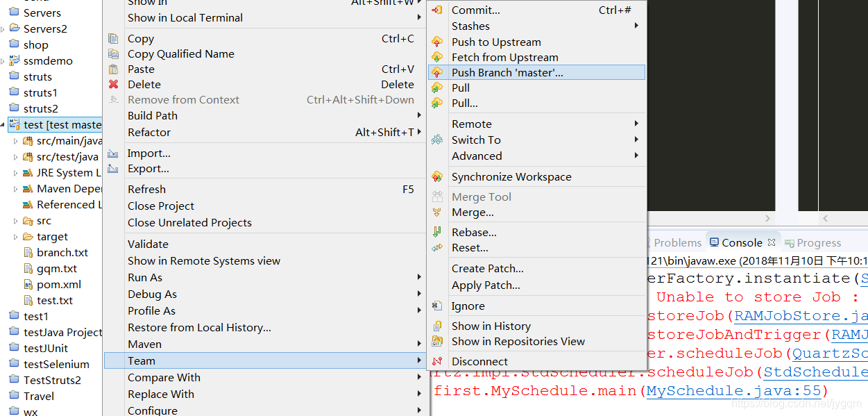Image resolution: width=868 pixels, height=416 pixels.
Task: Click the Fetch from Upstream icon
Action: point(437,57)
